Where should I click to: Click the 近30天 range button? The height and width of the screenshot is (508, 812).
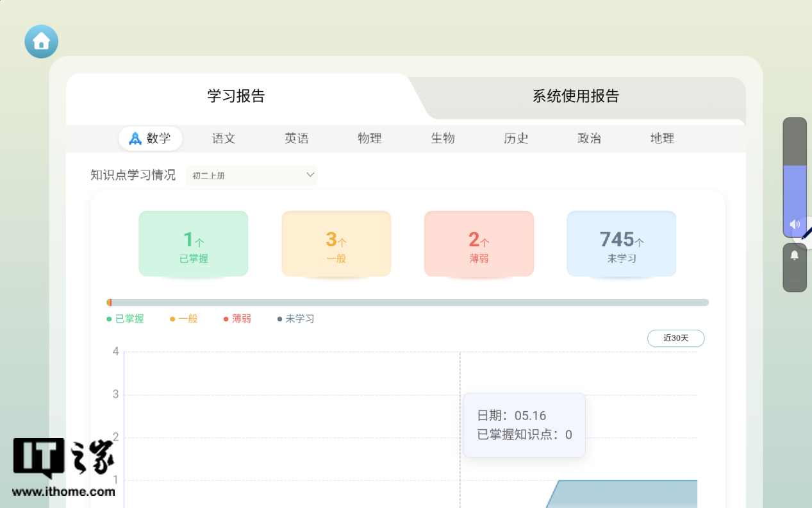[x=675, y=338]
